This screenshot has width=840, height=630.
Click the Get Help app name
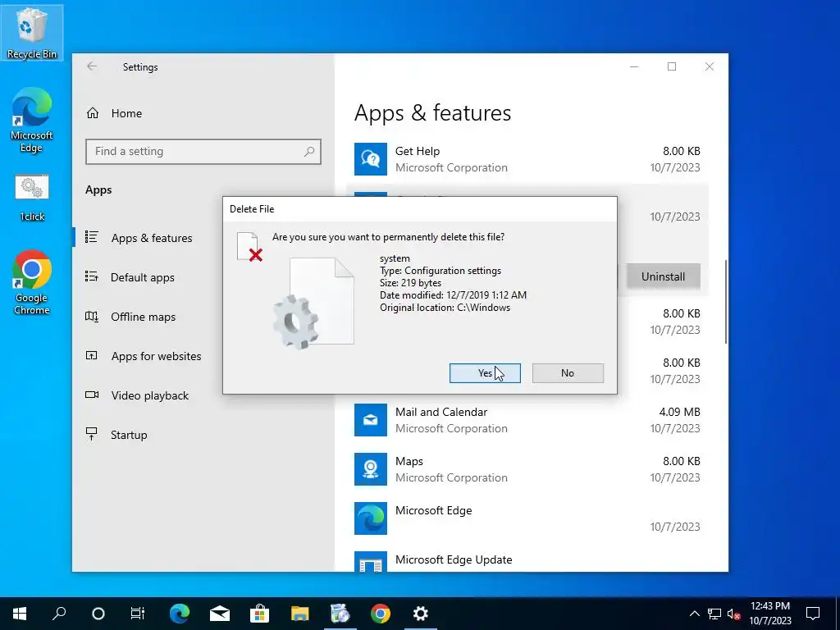tap(418, 151)
